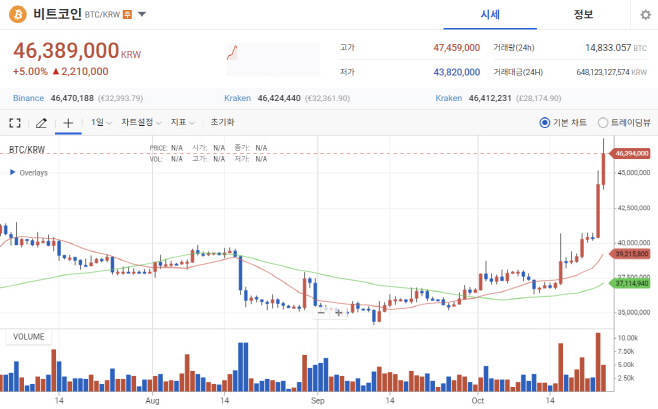The image size is (658, 409).
Task: Zoom in using chart plus button
Action: click(339, 313)
